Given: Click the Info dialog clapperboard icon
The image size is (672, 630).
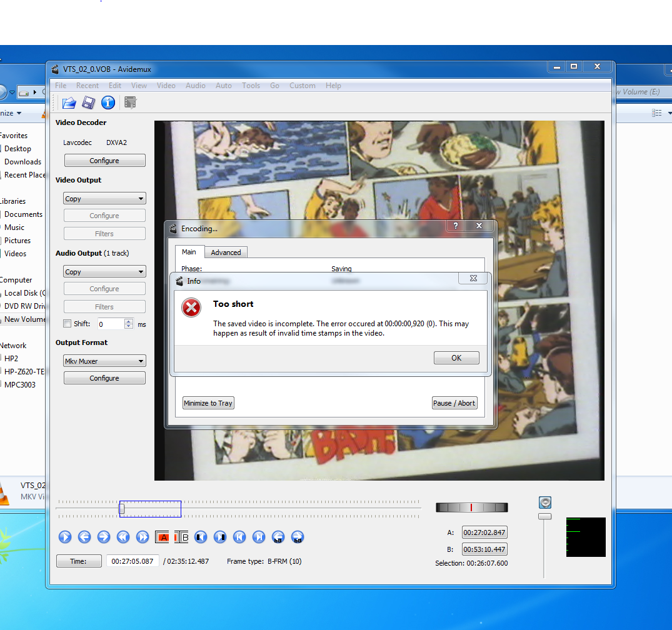Looking at the screenshot, I should (x=179, y=281).
